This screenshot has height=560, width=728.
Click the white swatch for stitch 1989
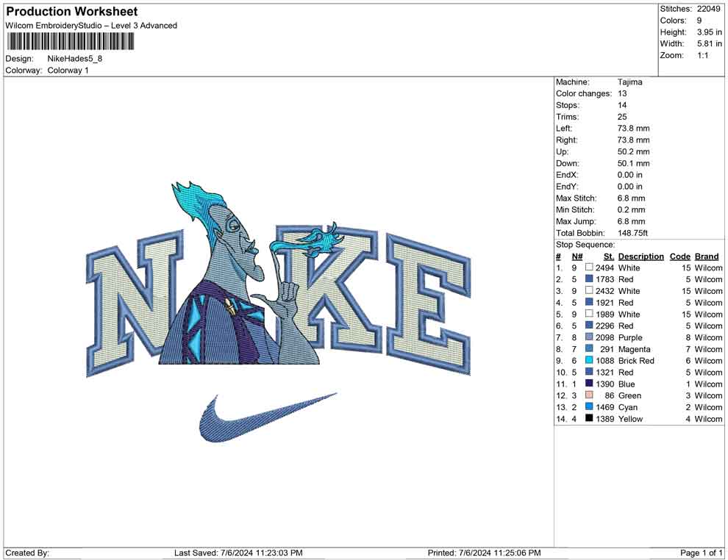click(589, 314)
